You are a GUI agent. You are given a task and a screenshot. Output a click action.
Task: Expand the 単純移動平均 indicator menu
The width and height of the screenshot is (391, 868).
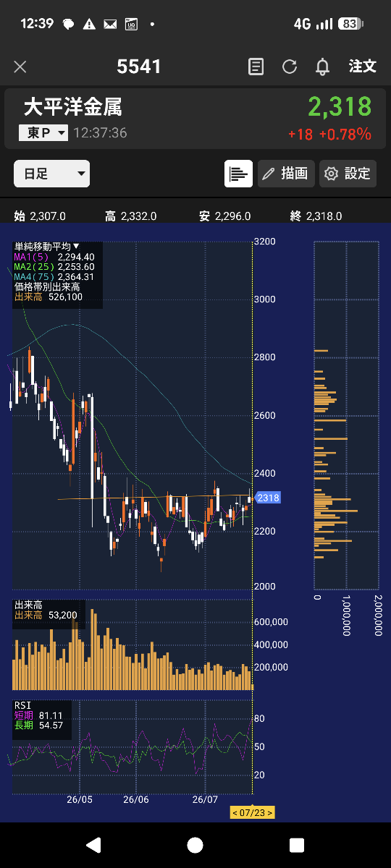point(47,247)
